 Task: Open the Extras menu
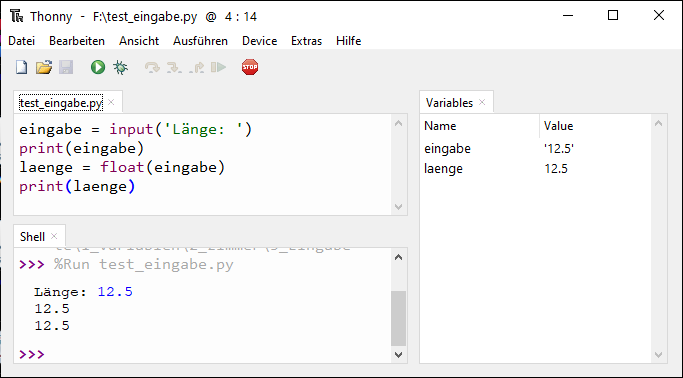[307, 41]
